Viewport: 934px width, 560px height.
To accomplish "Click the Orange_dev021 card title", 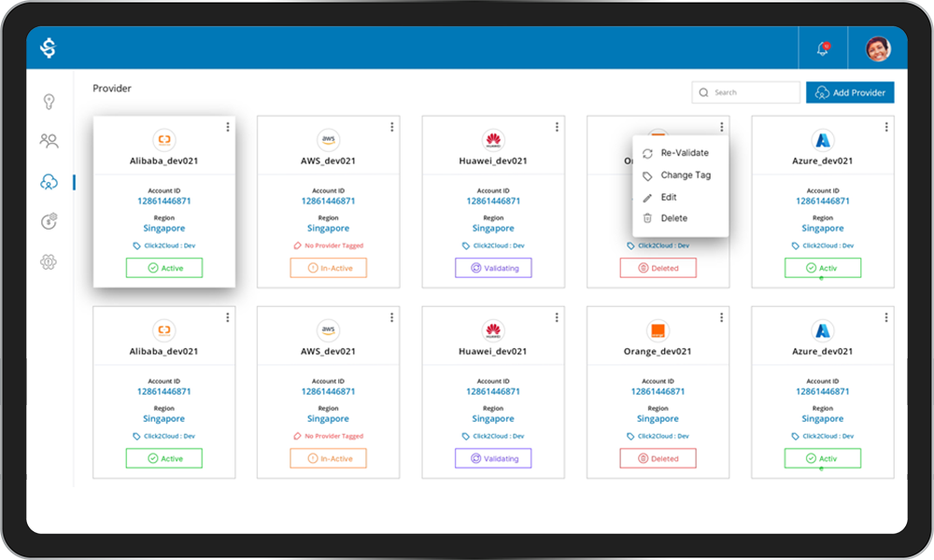I will [658, 352].
